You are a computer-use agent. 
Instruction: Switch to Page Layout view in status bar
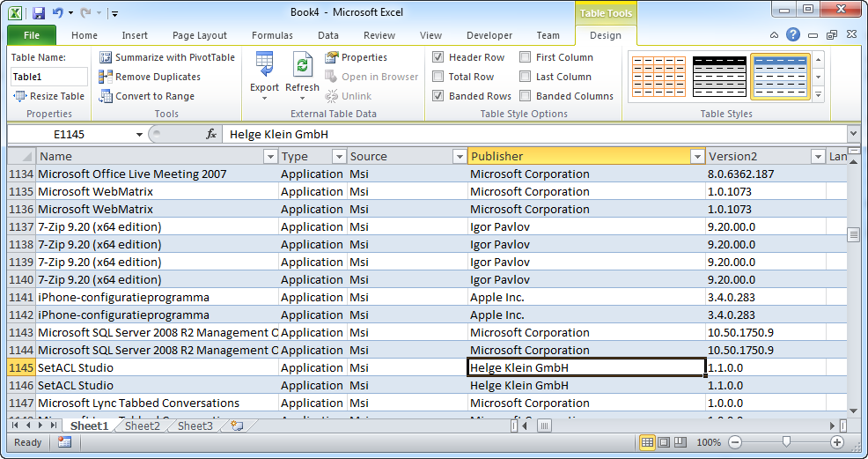point(664,442)
